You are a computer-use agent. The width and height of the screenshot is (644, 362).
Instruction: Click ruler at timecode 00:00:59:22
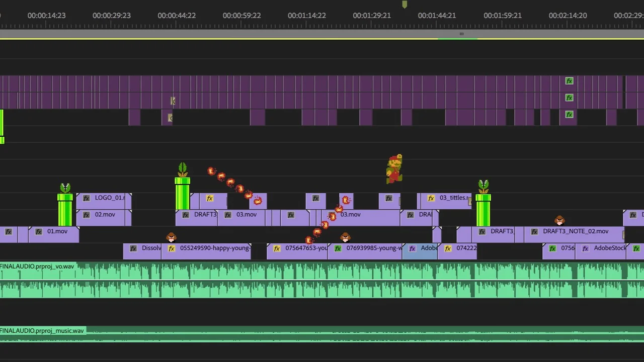242,16
